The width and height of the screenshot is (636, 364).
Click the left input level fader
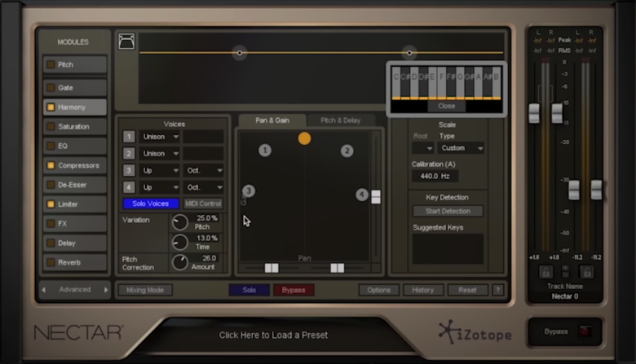click(534, 114)
